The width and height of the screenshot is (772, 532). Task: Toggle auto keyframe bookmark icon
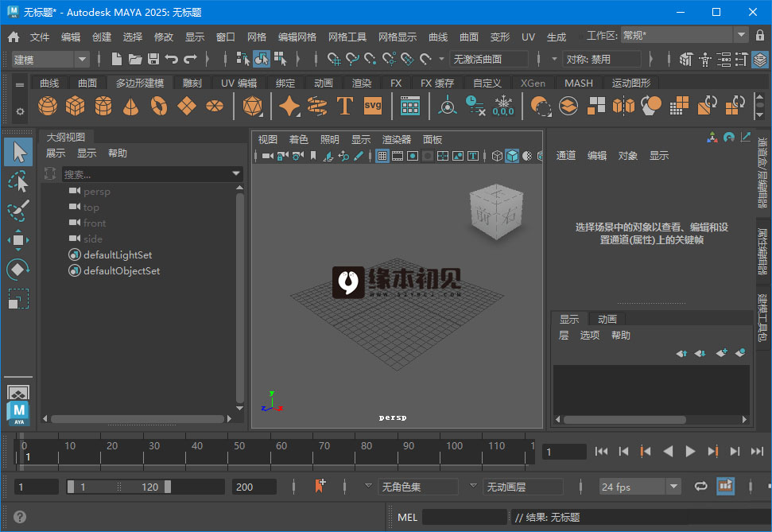click(x=320, y=486)
